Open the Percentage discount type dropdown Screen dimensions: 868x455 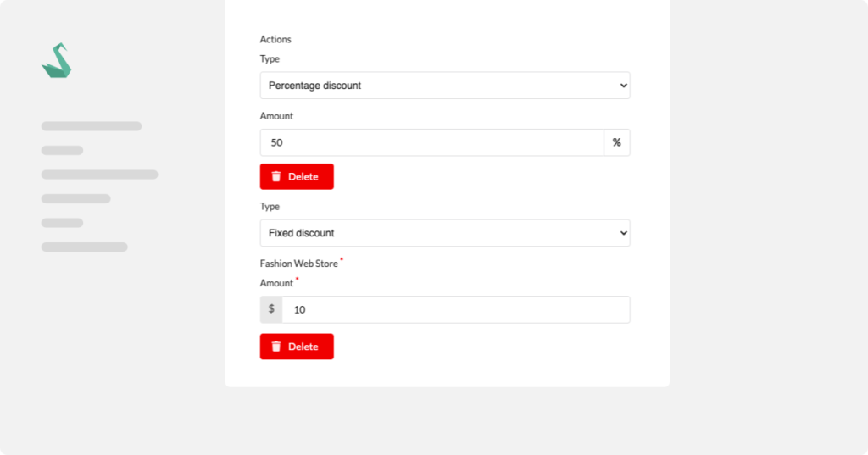click(445, 86)
